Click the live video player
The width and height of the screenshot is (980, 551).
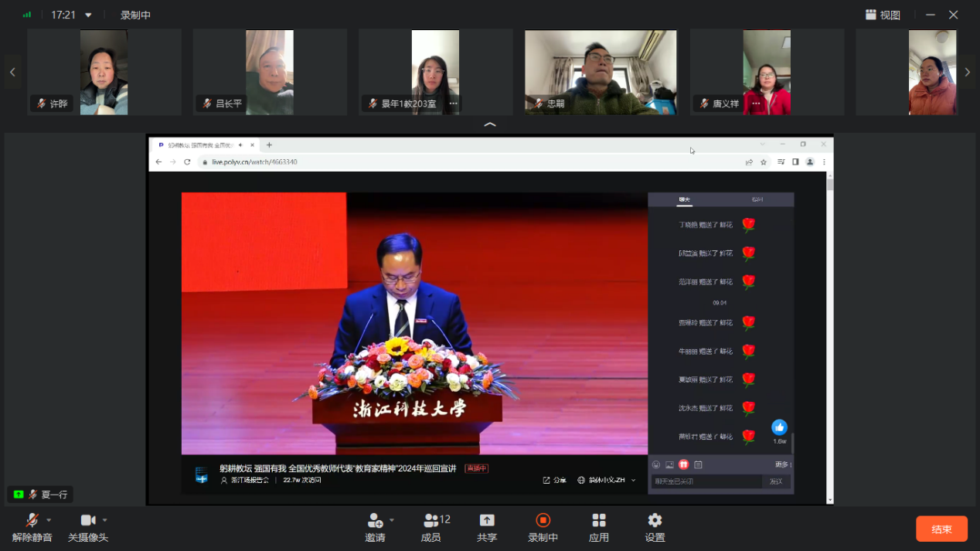point(414,323)
